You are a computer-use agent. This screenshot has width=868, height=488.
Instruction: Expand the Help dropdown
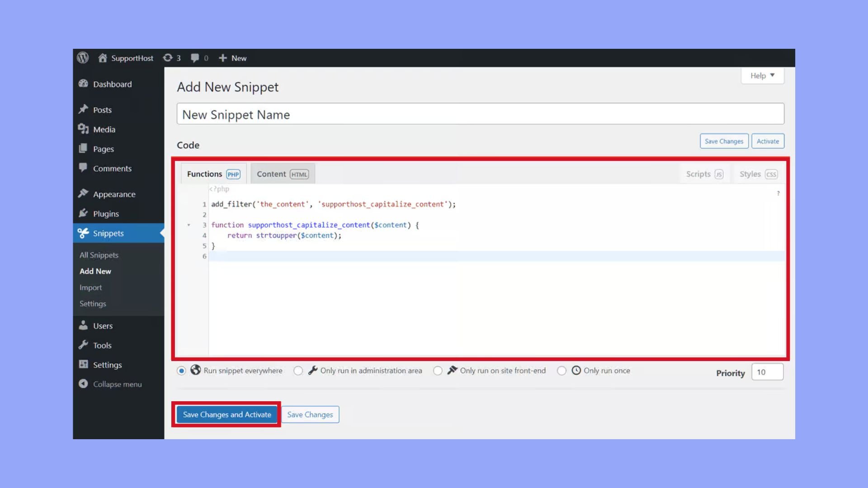tap(762, 76)
